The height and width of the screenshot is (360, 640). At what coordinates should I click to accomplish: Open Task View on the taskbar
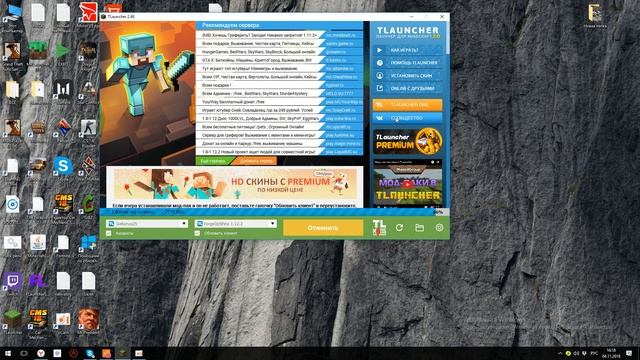coord(24,353)
